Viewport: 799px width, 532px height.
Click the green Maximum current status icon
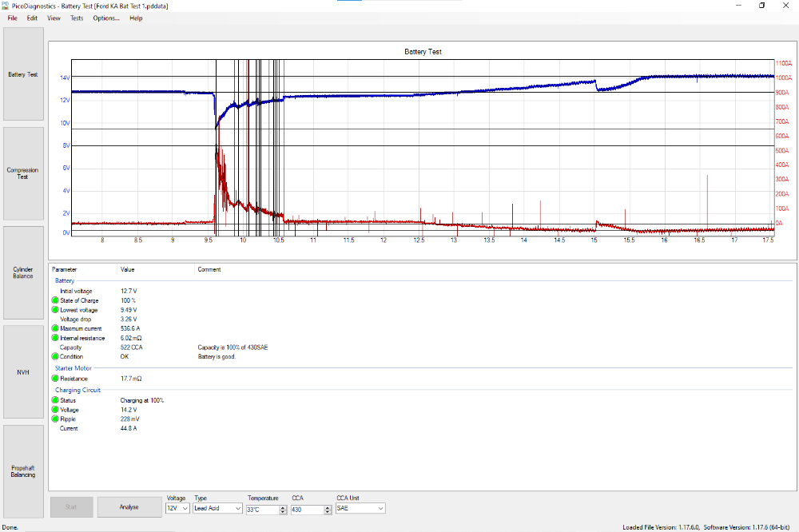(x=55, y=329)
